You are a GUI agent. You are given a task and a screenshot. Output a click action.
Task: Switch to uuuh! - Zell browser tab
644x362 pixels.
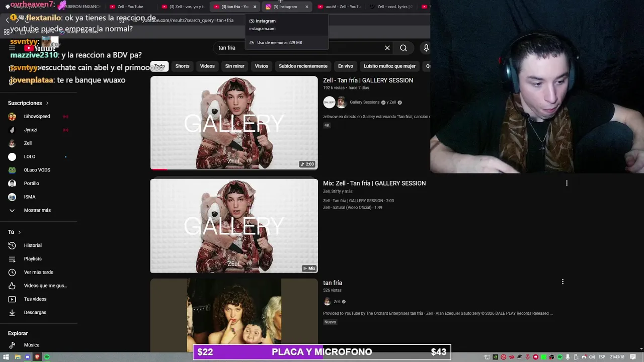coord(339,7)
